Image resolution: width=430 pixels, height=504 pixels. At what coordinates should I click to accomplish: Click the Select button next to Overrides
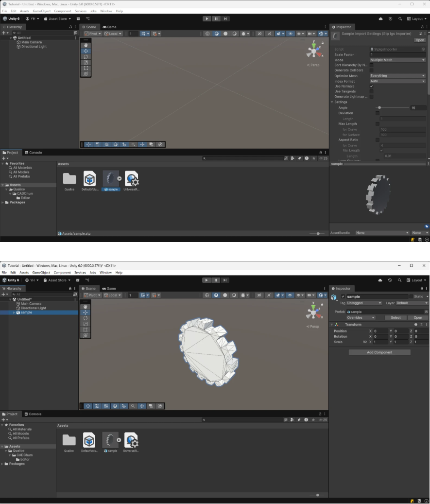point(396,317)
